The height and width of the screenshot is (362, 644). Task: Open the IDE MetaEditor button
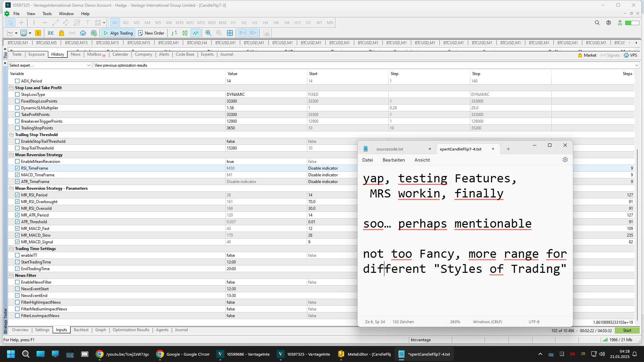click(51, 33)
